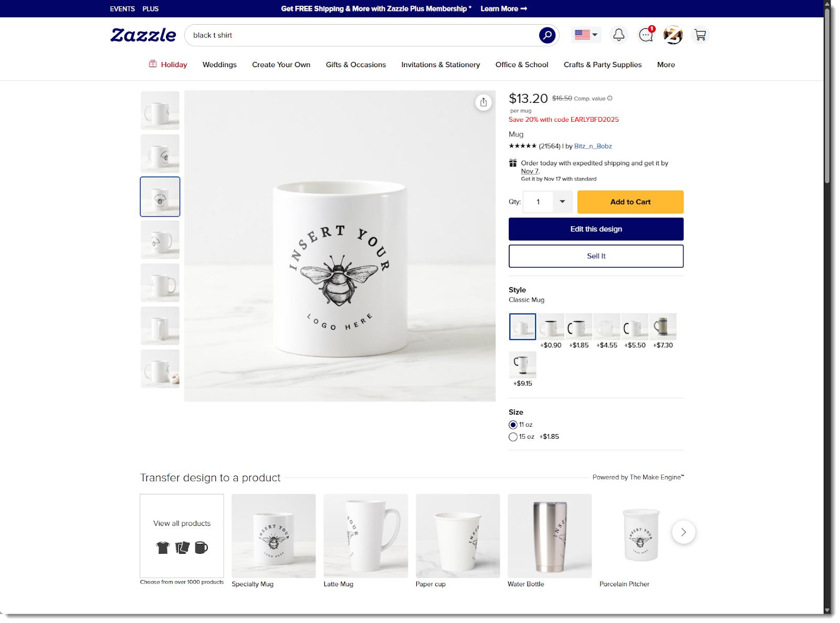Screen dimensions: 840x623
Task: Choose the +$7.30 stein mug style
Action: 663,327
